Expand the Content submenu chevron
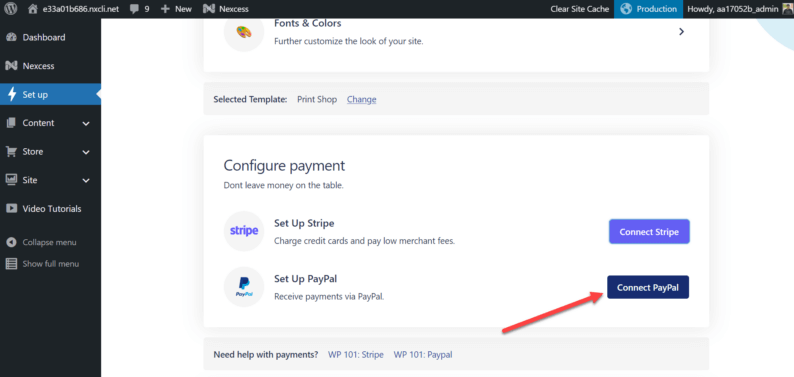The image size is (794, 377). tap(86, 123)
